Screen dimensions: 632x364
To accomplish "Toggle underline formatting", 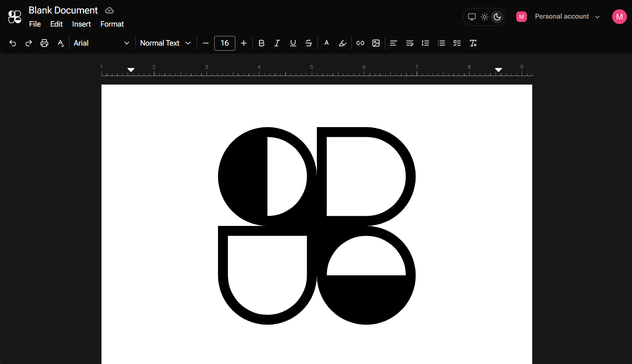I will [293, 43].
